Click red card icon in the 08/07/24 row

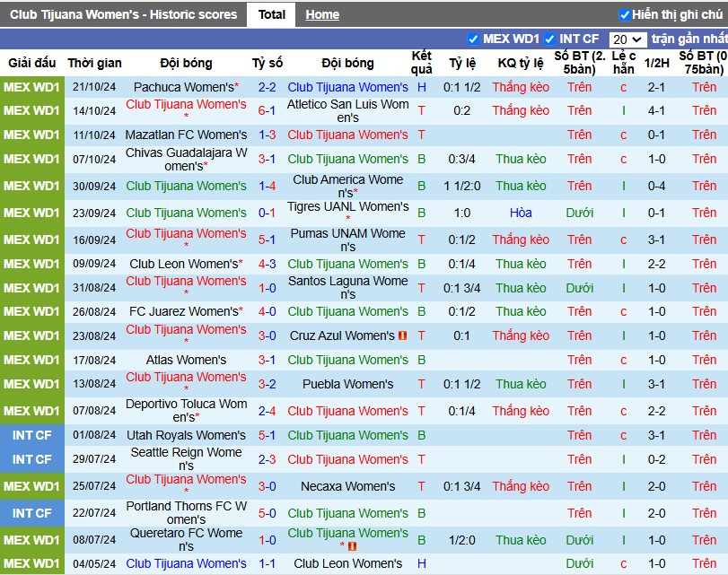[353, 546]
